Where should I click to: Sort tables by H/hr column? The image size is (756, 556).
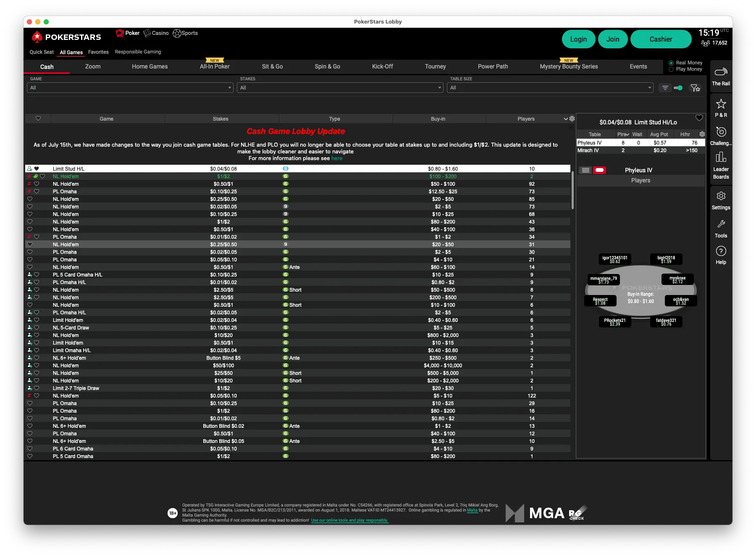[685, 134]
